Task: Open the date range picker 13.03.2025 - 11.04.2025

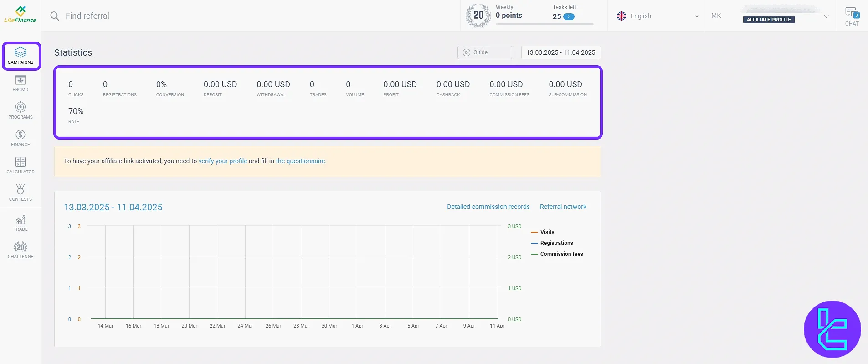Action: pos(561,52)
